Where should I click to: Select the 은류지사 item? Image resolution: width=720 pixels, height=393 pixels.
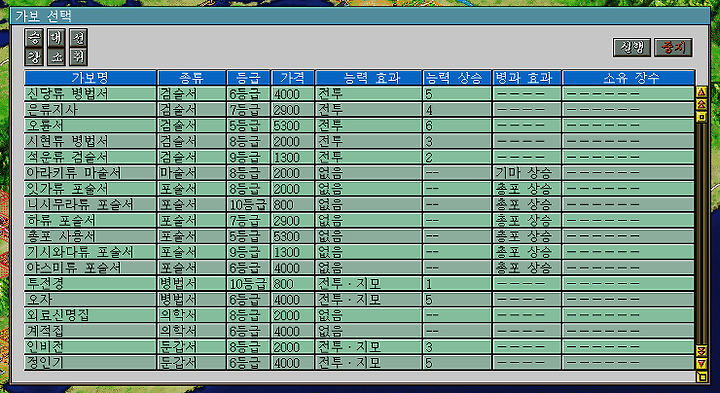click(359, 110)
